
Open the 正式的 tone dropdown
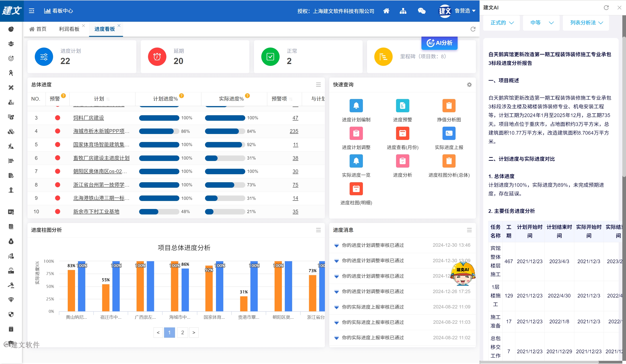click(502, 23)
